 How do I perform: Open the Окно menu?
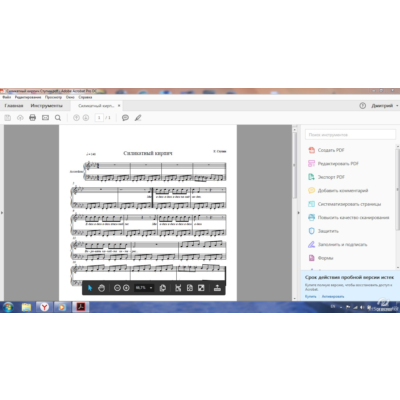(70, 97)
